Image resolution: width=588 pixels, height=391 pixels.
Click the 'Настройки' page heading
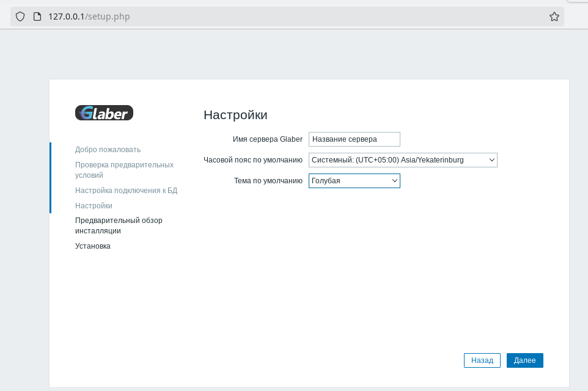(235, 115)
